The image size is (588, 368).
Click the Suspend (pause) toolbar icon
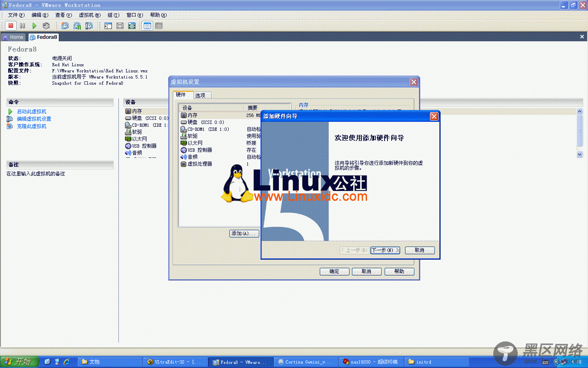coord(22,26)
